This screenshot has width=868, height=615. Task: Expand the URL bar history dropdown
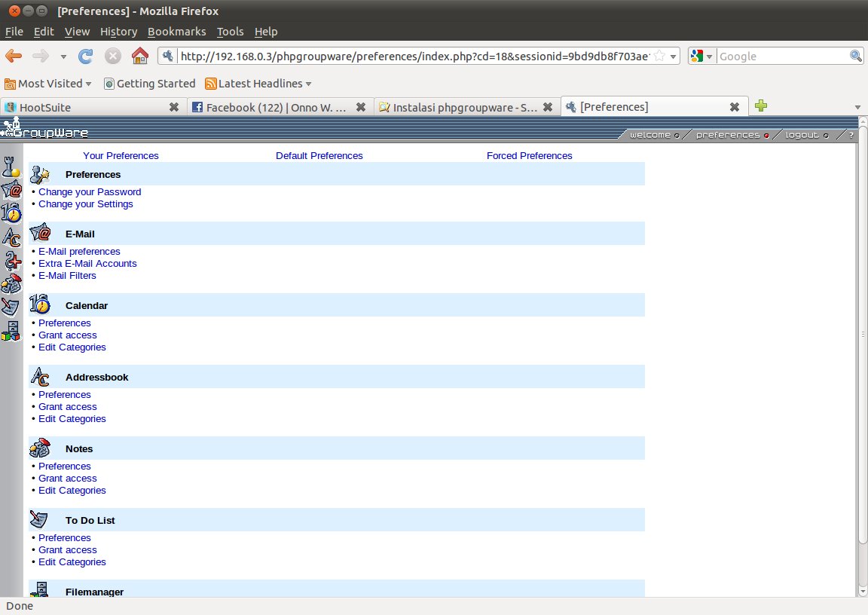point(673,57)
